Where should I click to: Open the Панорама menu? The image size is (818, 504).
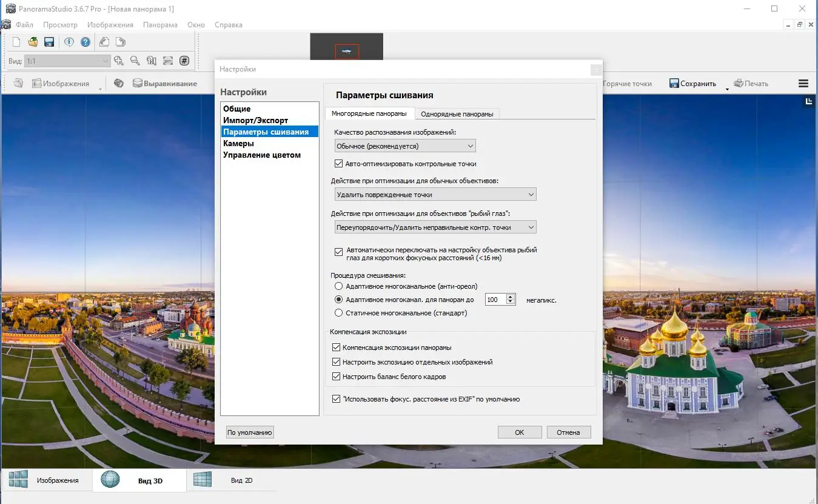point(160,25)
